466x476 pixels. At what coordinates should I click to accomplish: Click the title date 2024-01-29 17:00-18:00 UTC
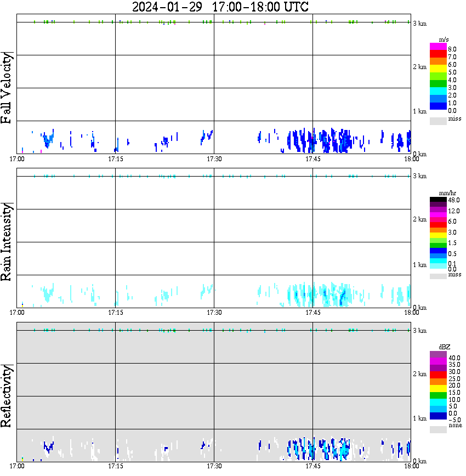coord(220,7)
